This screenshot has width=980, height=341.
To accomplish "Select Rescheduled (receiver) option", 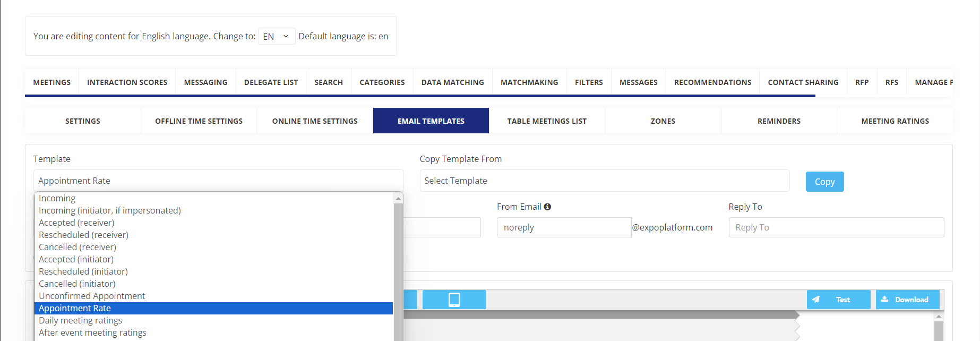I will (213, 235).
